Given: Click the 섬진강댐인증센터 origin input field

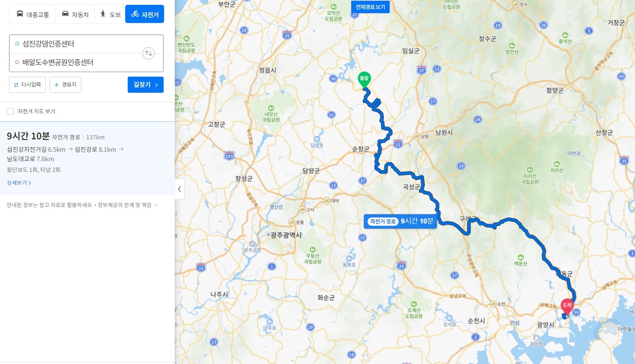Looking at the screenshot, I should pos(76,44).
